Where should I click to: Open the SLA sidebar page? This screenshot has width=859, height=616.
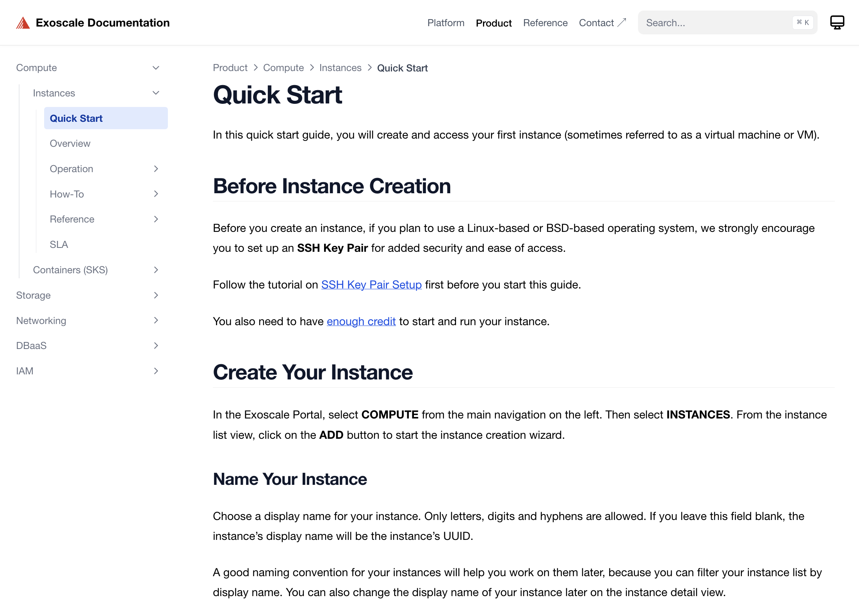[x=59, y=244]
